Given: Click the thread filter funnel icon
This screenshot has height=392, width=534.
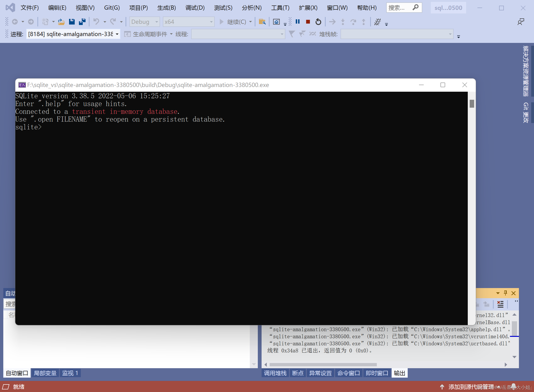Looking at the screenshot, I should click(292, 34).
